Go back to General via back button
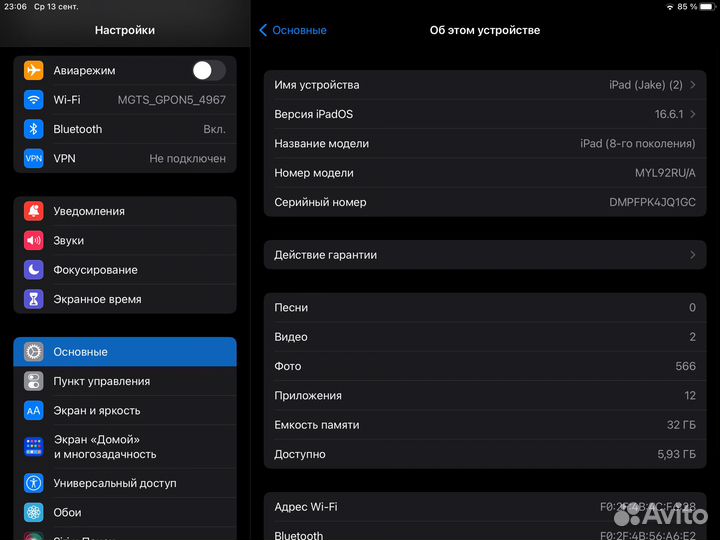This screenshot has width=720, height=540. tap(293, 30)
